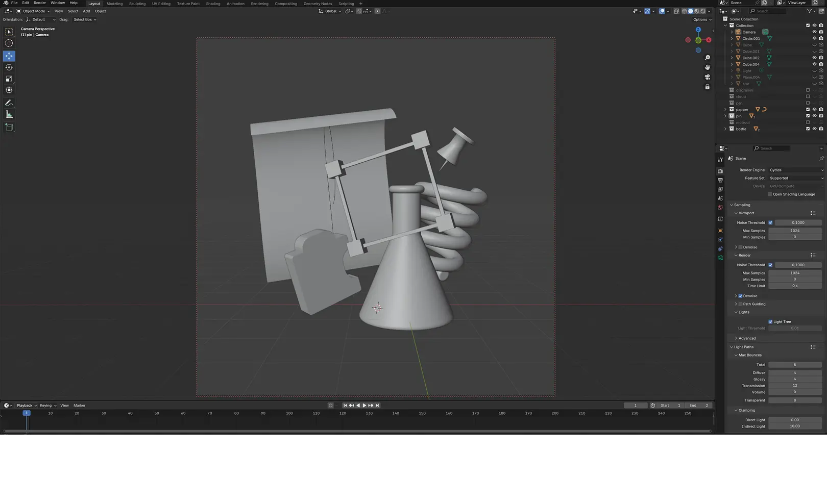Open the Render Engine Cycles dropdown
Viewport: 827px width, 504px height.
[796, 170]
